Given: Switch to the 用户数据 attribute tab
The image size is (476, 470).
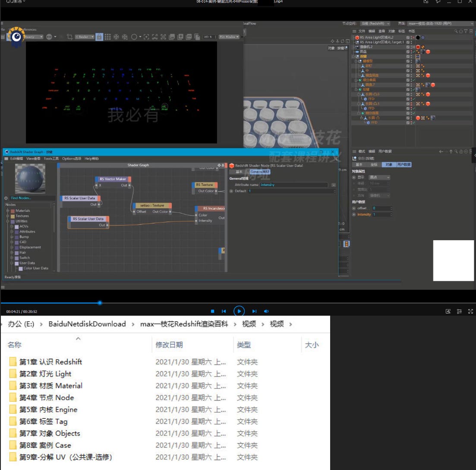Looking at the screenshot, I should coord(404,165).
